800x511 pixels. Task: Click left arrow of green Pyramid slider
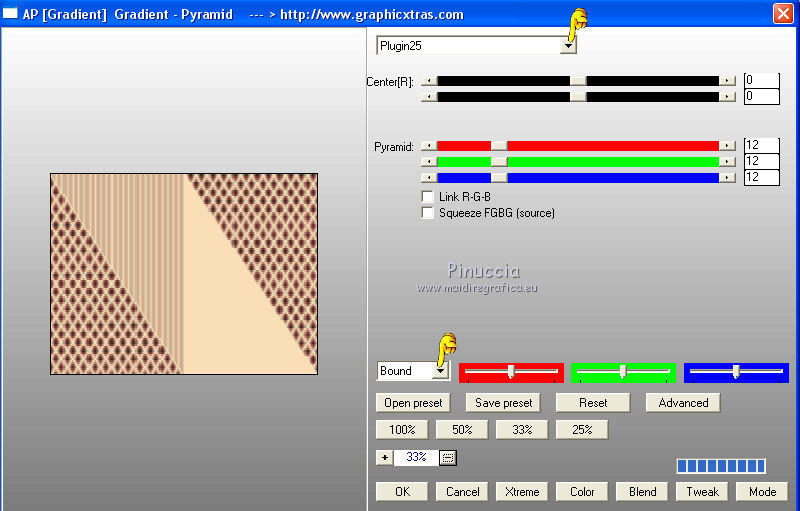tap(429, 162)
